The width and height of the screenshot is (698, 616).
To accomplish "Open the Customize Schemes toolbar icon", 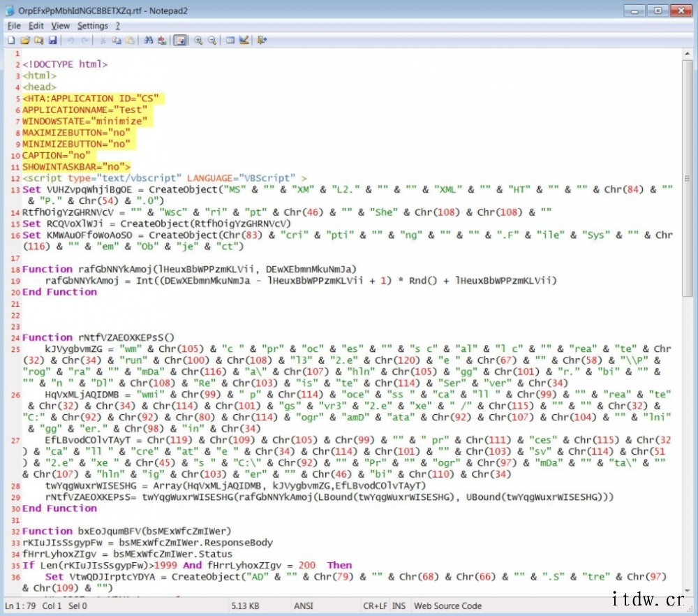I will [244, 40].
